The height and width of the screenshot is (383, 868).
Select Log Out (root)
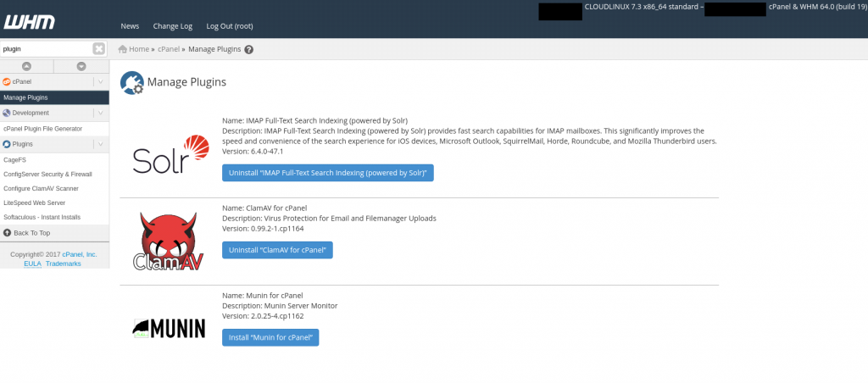pyautogui.click(x=230, y=26)
